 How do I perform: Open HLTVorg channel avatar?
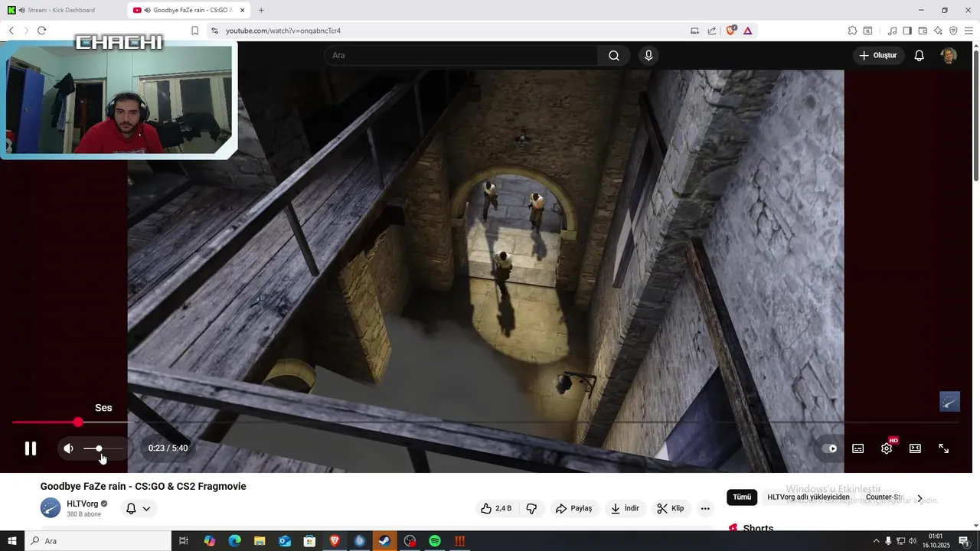51,507
